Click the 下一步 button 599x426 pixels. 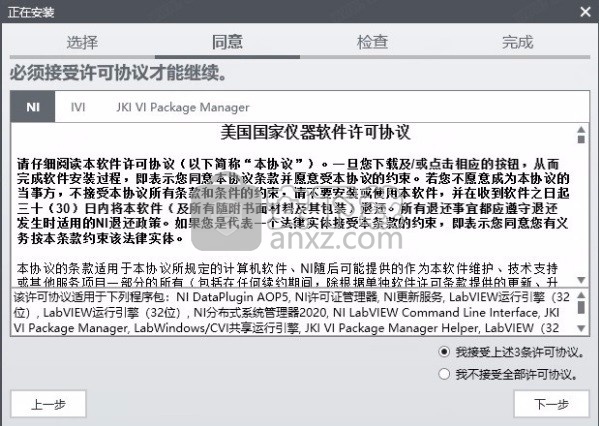point(551,404)
